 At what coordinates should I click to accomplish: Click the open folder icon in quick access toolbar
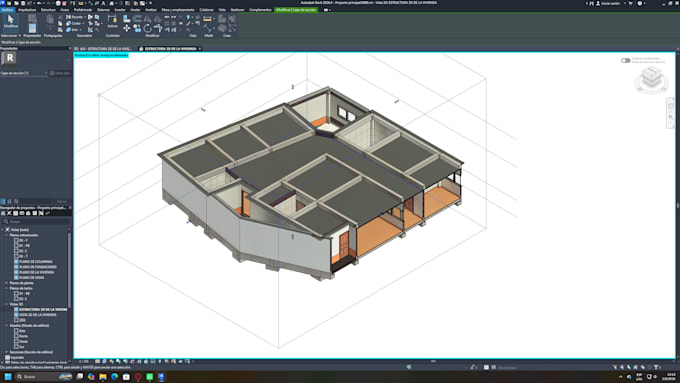click(x=16, y=3)
